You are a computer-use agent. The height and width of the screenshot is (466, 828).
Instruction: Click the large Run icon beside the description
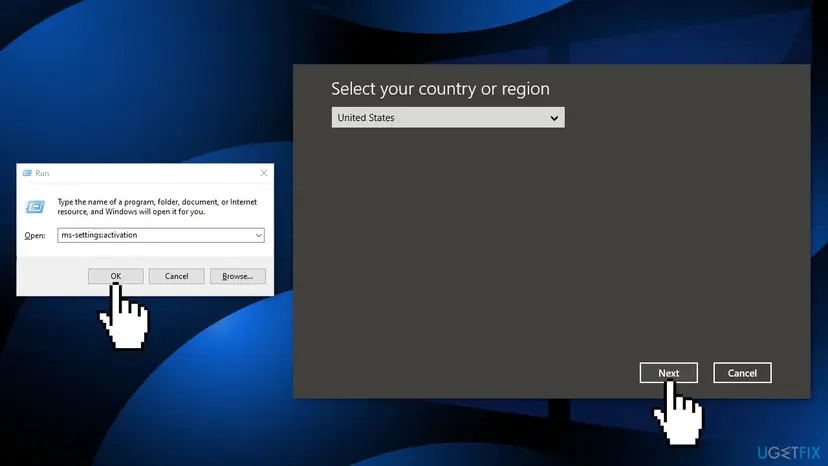pyautogui.click(x=35, y=207)
